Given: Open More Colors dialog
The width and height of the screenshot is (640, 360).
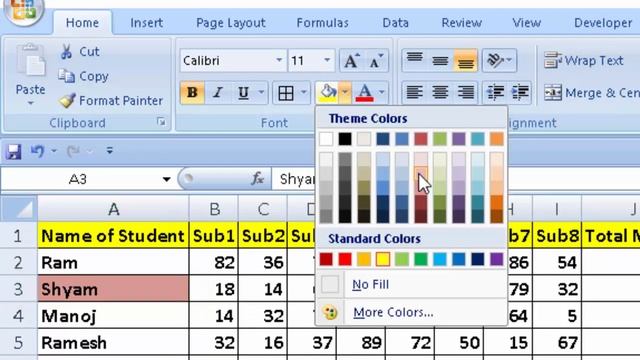Looking at the screenshot, I should 411,312.
